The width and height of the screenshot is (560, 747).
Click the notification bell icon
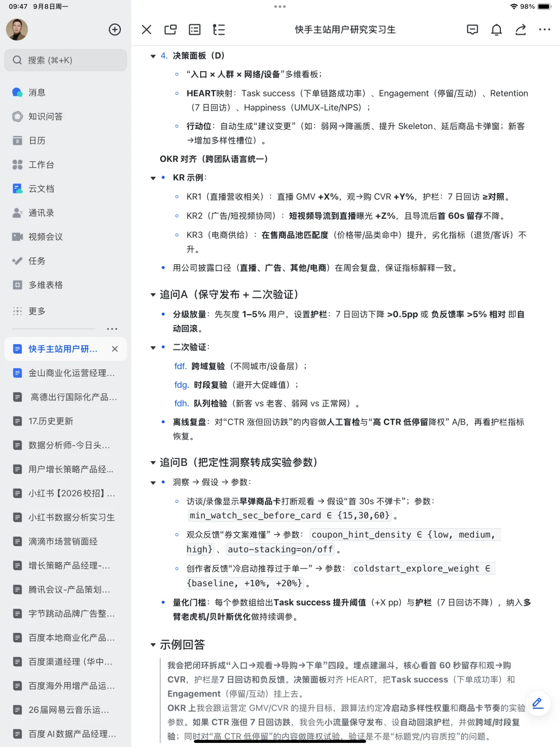(497, 30)
